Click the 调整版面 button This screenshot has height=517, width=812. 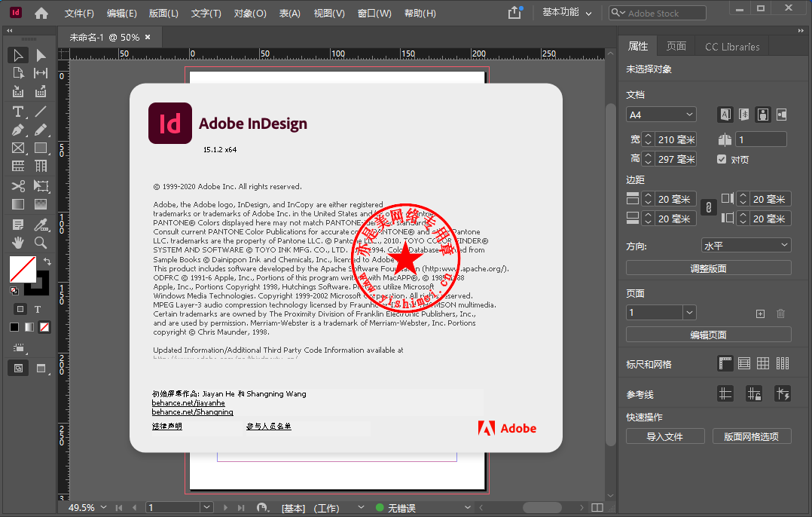(708, 268)
